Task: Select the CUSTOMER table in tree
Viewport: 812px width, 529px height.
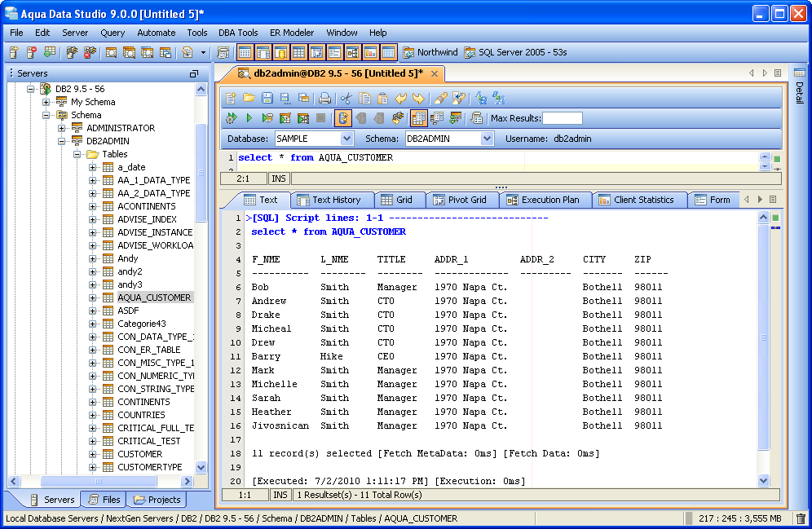Action: pyautogui.click(x=139, y=454)
